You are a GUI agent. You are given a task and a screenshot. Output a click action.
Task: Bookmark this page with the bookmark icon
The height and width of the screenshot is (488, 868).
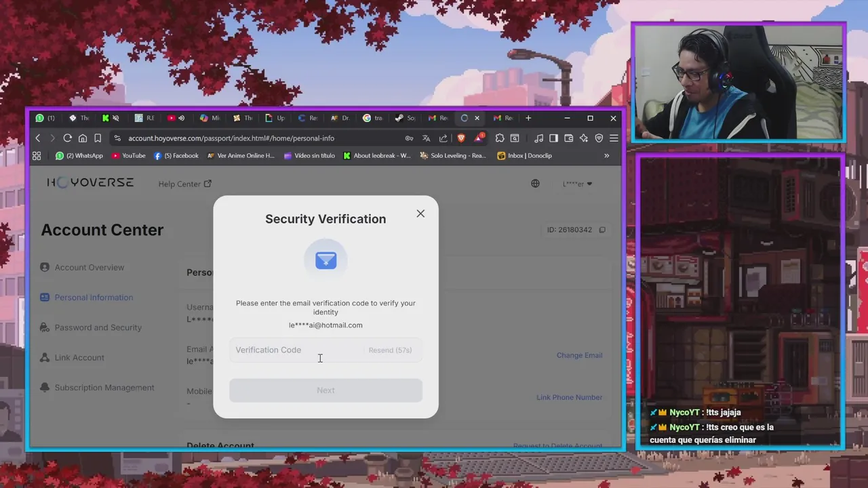click(x=98, y=138)
